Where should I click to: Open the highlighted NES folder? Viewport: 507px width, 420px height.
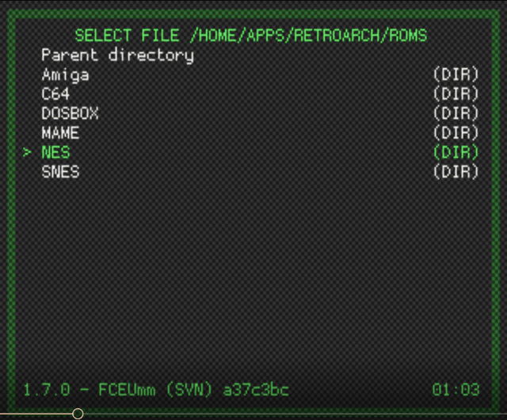55,152
